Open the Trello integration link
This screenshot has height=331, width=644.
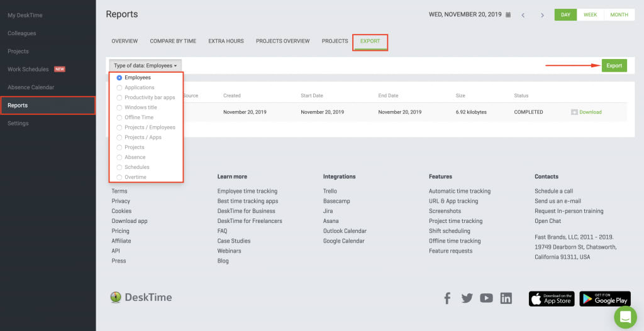tap(330, 191)
